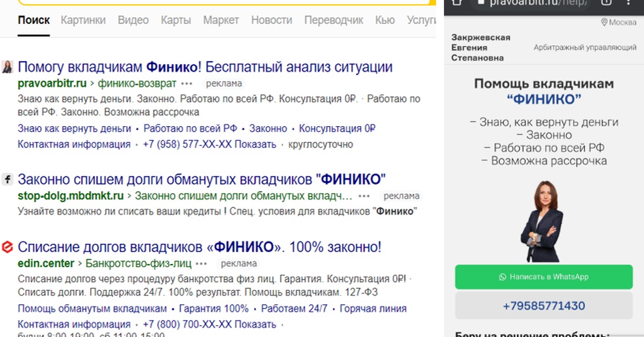Screen dimensions: 644x337
Task: Go to the Маркет tab
Action: click(x=221, y=20)
